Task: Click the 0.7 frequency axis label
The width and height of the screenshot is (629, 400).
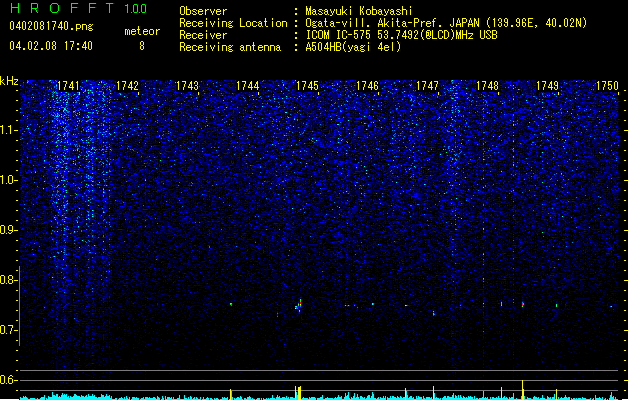Action: tap(8, 330)
